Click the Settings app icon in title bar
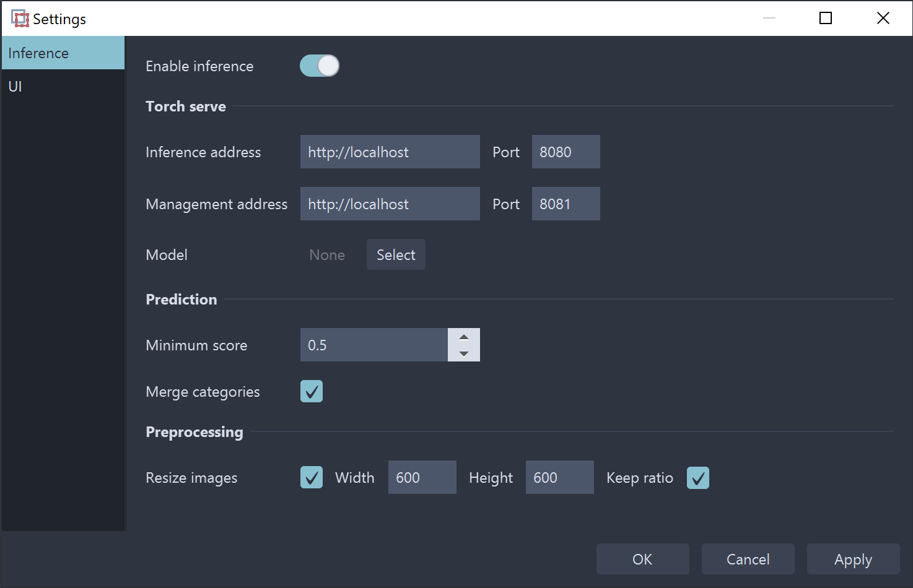The width and height of the screenshot is (913, 588). coord(20,19)
